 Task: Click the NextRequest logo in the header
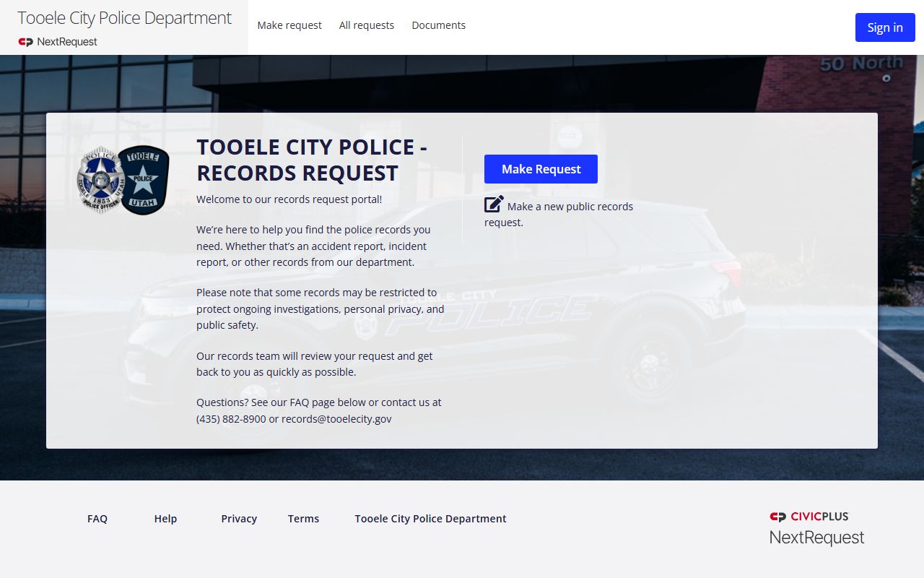[x=58, y=42]
